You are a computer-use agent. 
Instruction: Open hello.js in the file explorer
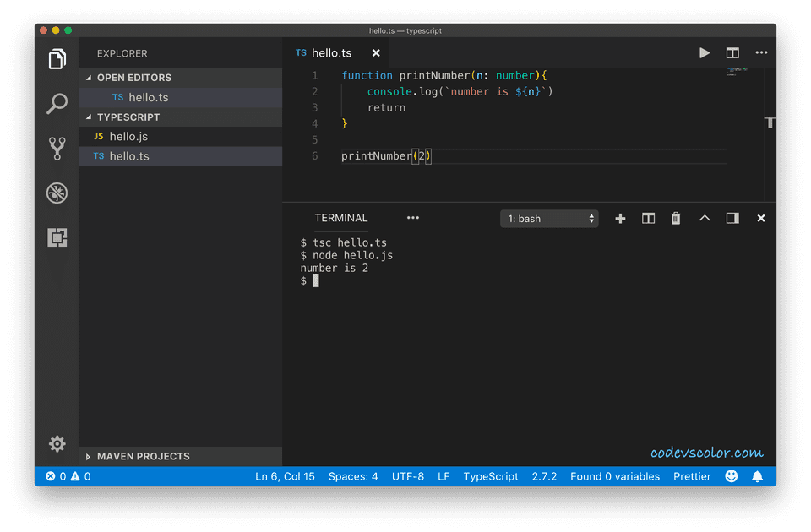pyautogui.click(x=128, y=137)
